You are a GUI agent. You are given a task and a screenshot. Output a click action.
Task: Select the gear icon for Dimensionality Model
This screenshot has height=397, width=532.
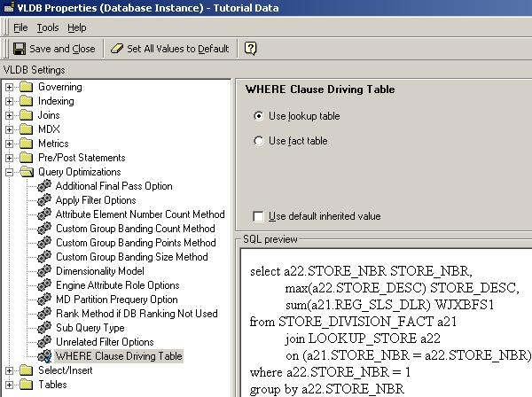[44, 271]
